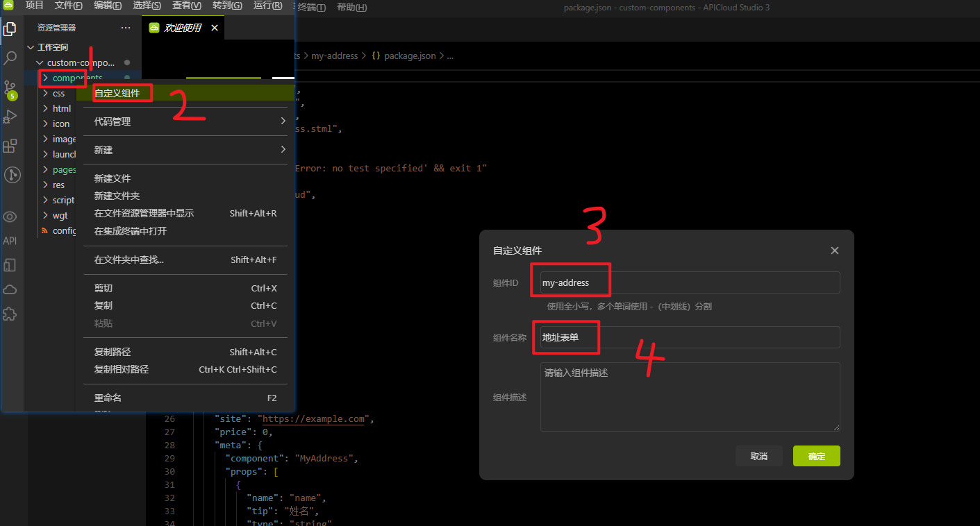The height and width of the screenshot is (526, 980).
Task: Open the 项目 menu in menu bar
Action: click(34, 6)
